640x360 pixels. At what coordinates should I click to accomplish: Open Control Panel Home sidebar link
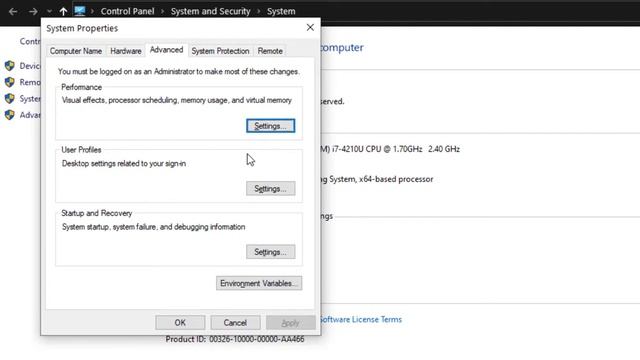pyautogui.click(x=30, y=41)
